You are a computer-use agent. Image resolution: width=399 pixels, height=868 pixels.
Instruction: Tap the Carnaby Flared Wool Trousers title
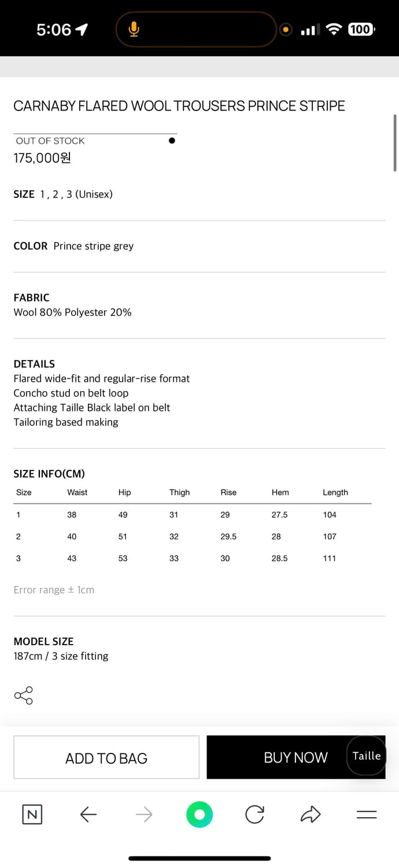(179, 106)
